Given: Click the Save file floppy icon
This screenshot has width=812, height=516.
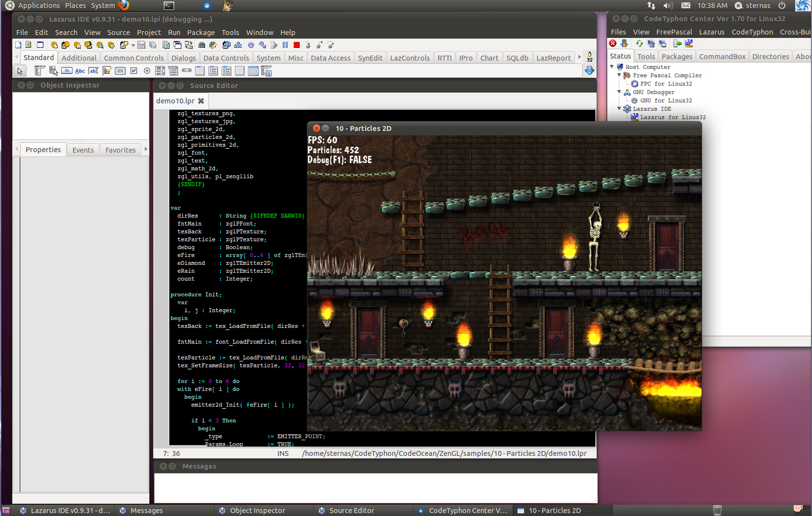Looking at the screenshot, I should (141, 45).
